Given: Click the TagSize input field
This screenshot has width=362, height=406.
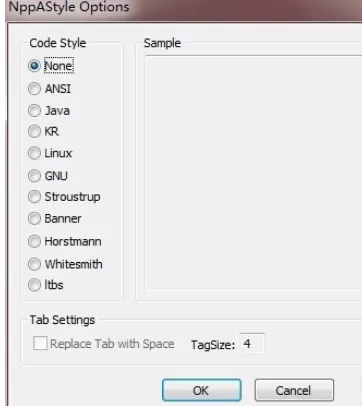Looking at the screenshot, I should (252, 343).
